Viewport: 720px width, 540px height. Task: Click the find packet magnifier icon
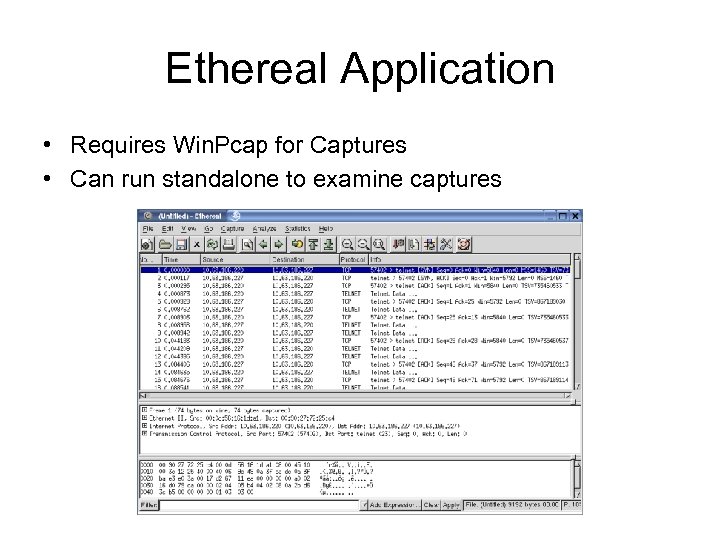[248, 244]
